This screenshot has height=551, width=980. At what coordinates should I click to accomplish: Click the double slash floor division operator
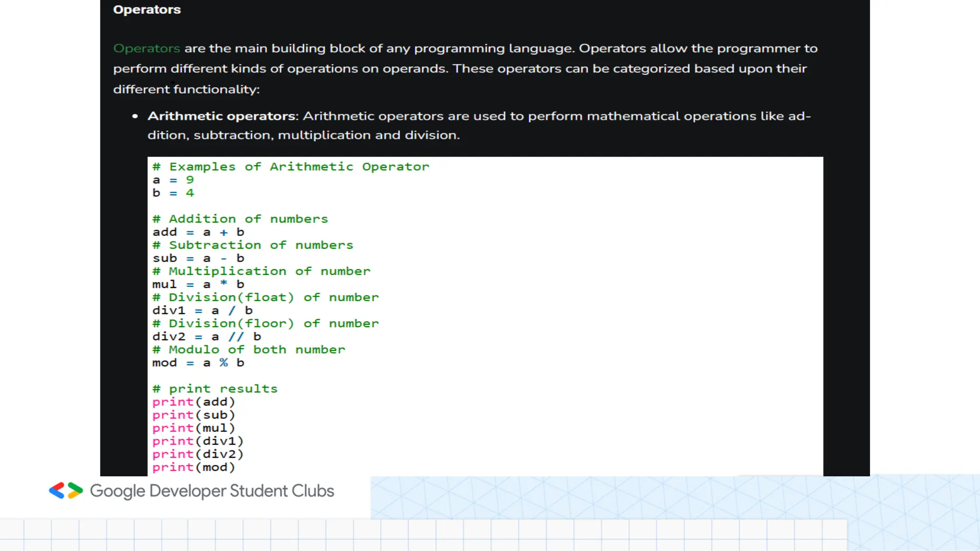point(236,337)
